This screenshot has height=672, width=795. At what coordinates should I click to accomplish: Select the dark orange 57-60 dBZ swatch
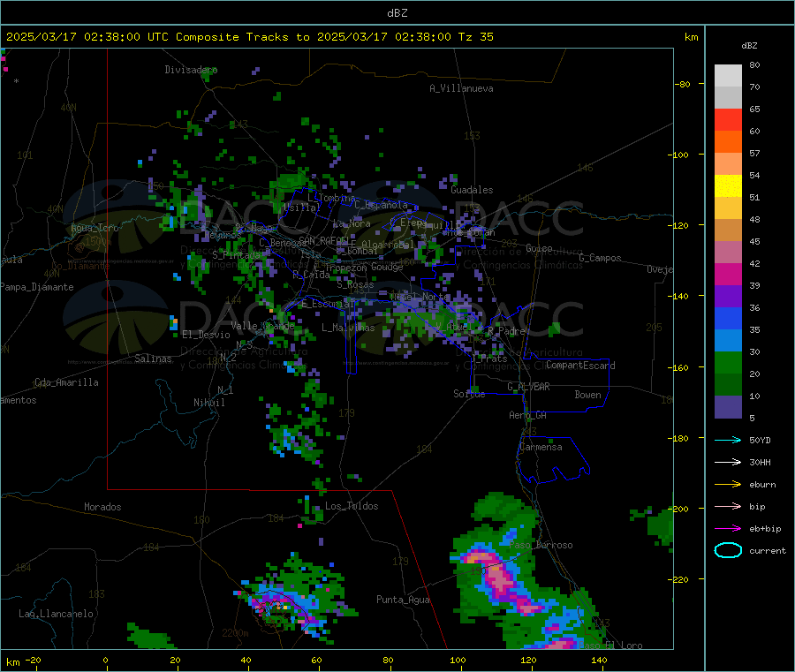[728, 142]
